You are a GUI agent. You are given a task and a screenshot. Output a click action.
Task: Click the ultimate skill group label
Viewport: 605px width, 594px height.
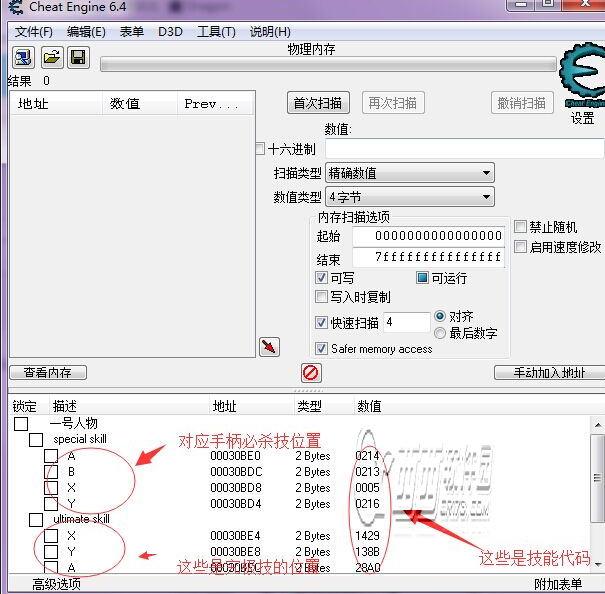tap(81, 519)
